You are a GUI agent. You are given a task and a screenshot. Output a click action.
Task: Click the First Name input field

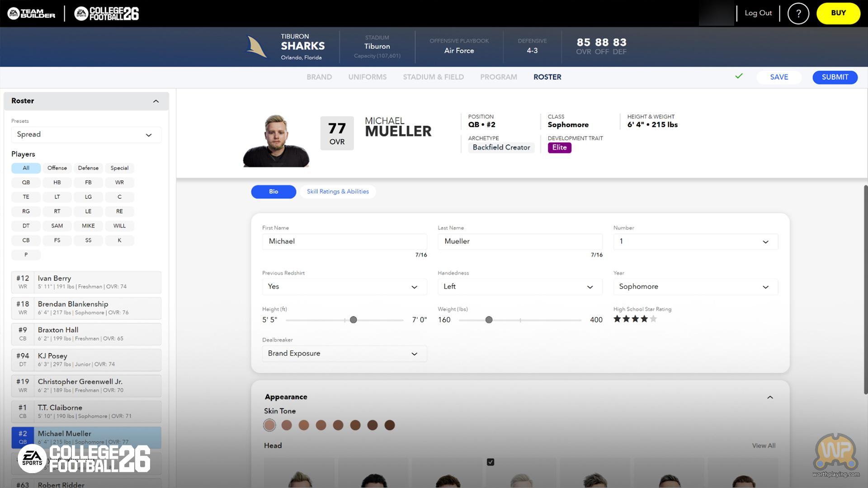(344, 242)
